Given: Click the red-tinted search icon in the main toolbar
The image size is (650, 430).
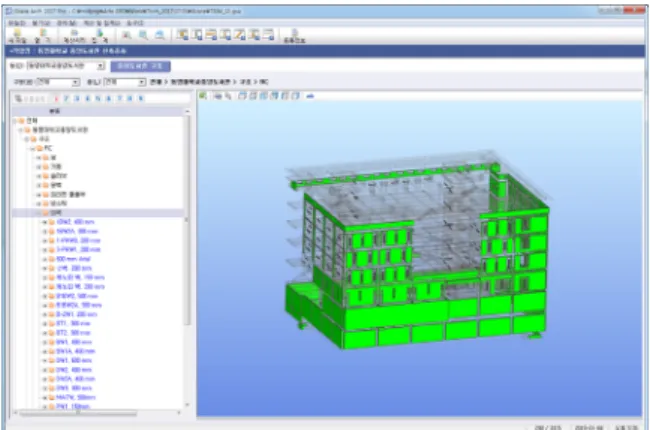Looking at the screenshot, I should pos(127,35).
